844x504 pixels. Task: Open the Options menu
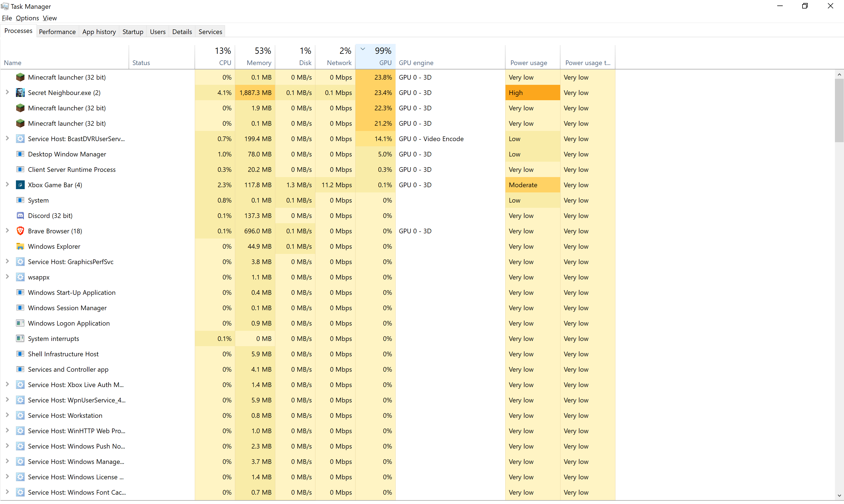coord(27,18)
